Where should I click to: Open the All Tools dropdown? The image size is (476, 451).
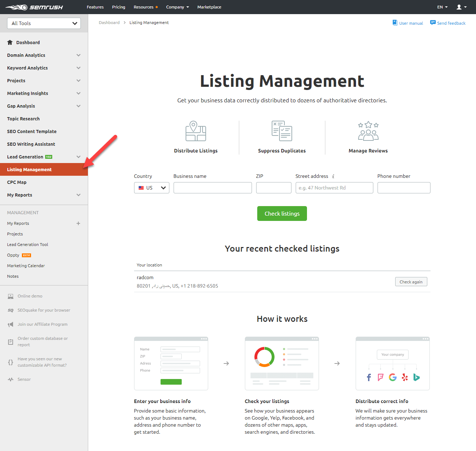coord(44,23)
